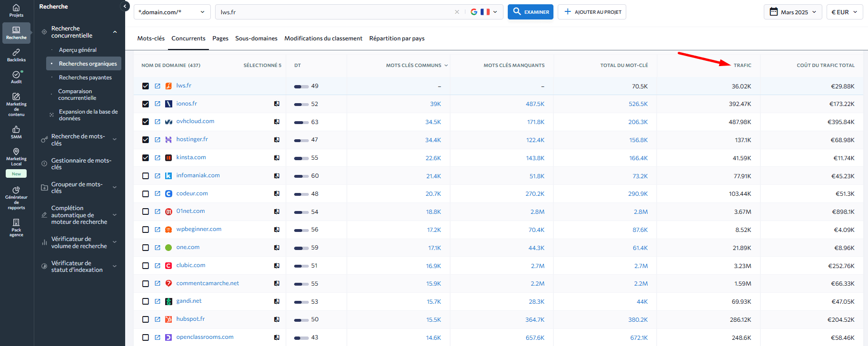Image resolution: width=868 pixels, height=346 pixels.
Task: Open Projets in the left sidebar
Action: tap(16, 10)
